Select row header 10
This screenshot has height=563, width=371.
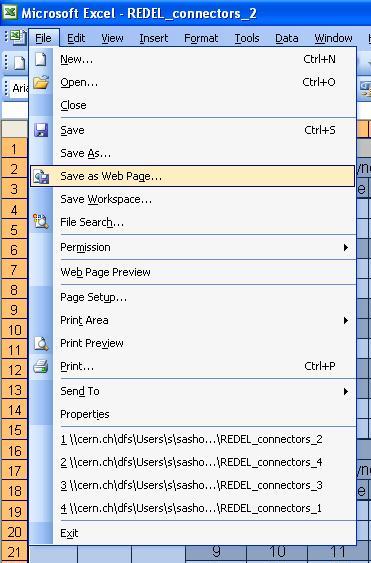[x=14, y=330]
